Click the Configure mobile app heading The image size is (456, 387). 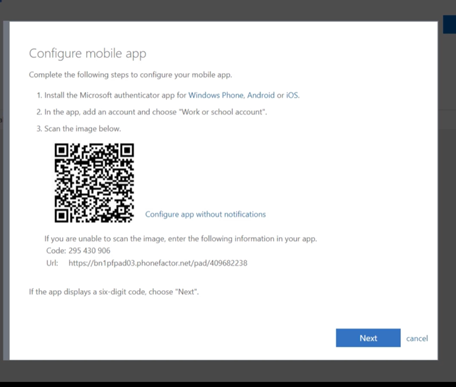click(x=88, y=54)
